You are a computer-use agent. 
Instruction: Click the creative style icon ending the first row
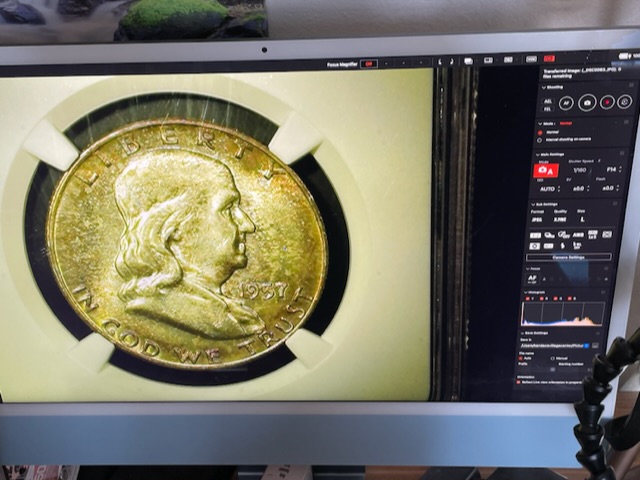point(607,234)
